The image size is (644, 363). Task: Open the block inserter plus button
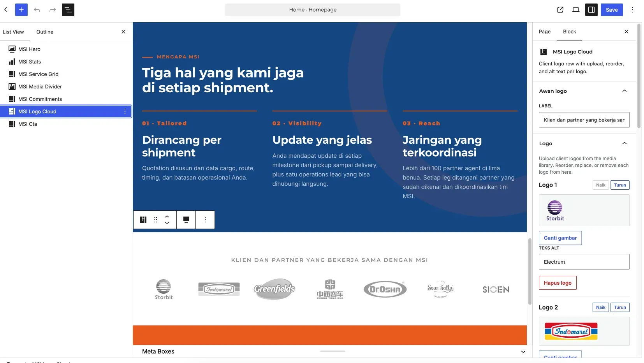pos(21,10)
